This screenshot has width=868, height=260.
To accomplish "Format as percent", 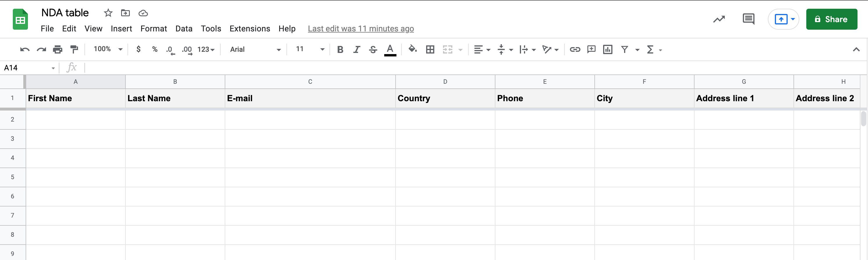I will (155, 49).
